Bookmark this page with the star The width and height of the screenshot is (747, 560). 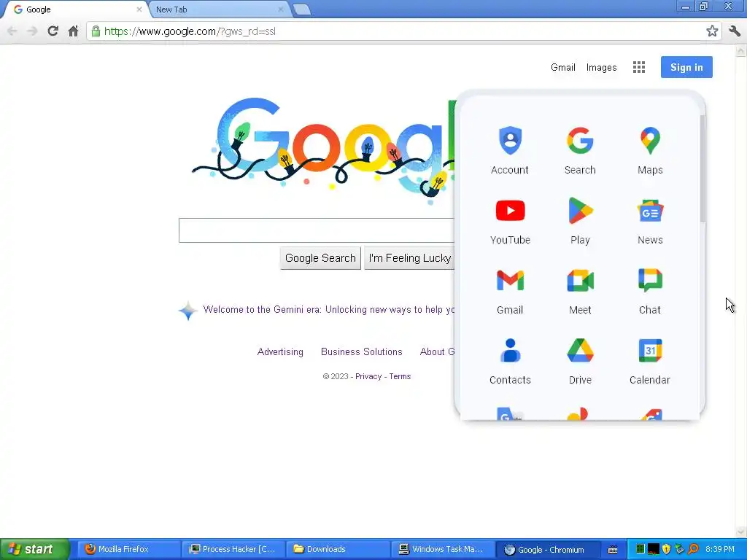click(x=712, y=31)
